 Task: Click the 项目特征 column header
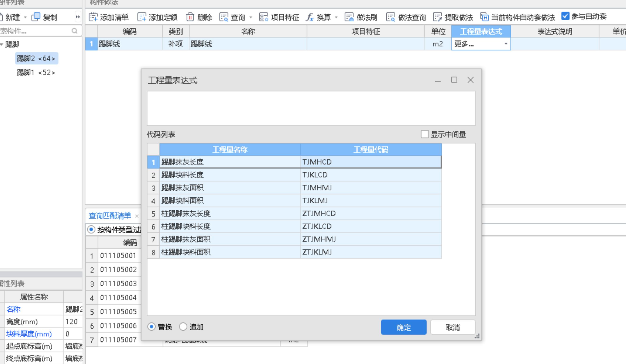coord(366,32)
